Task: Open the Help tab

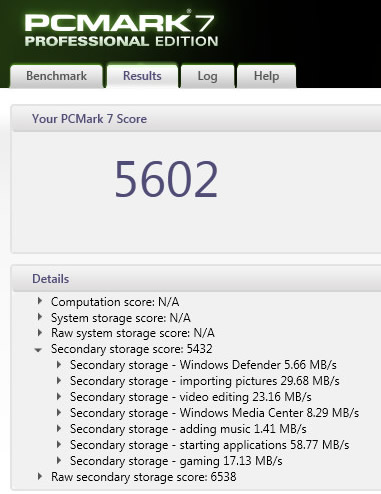Action: (266, 76)
